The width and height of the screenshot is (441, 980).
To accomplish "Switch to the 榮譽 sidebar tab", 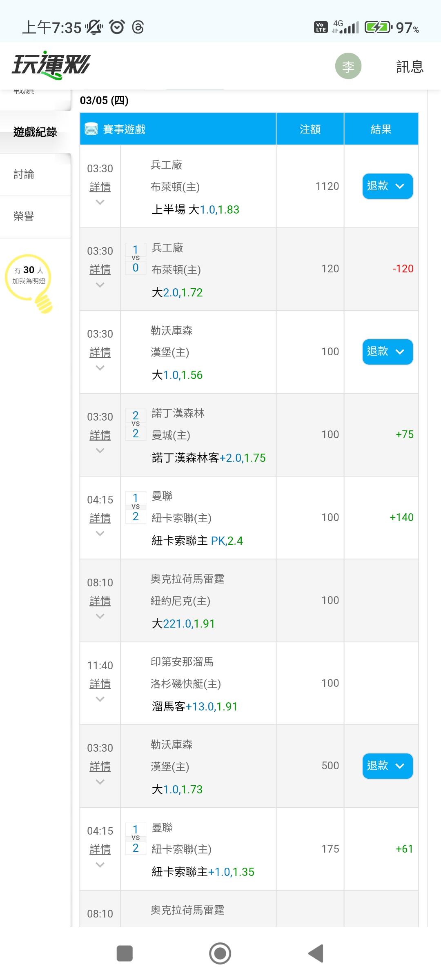I will coord(24,216).
